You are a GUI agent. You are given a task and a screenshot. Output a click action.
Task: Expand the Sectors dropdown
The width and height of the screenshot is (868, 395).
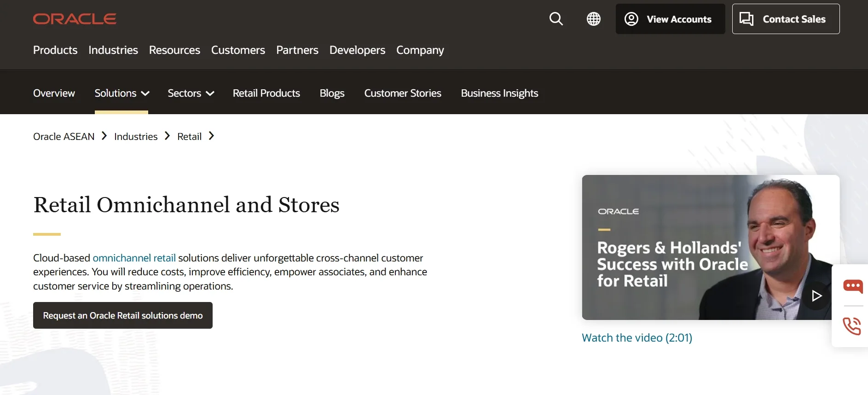[x=191, y=93]
